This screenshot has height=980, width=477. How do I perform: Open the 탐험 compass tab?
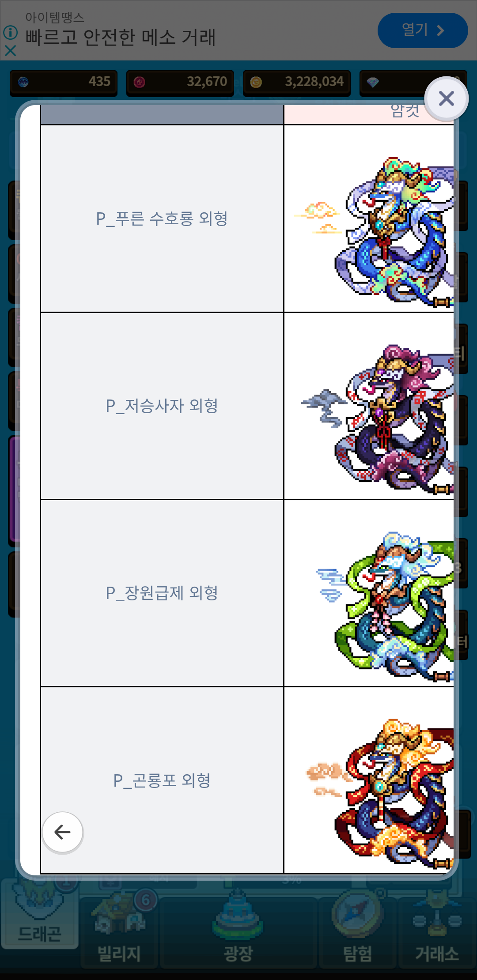pos(357,931)
